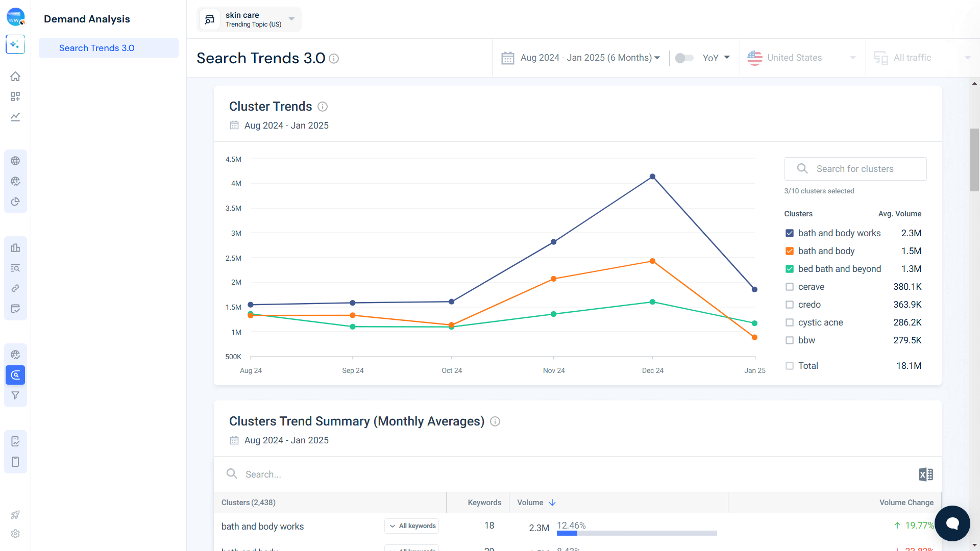Switch to the Search Trends 3.0 tab

point(96,47)
